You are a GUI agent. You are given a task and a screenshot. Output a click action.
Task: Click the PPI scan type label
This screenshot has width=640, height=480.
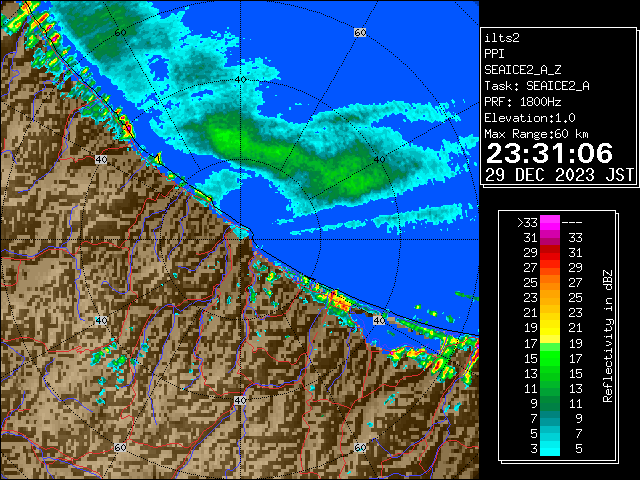pyautogui.click(x=494, y=54)
